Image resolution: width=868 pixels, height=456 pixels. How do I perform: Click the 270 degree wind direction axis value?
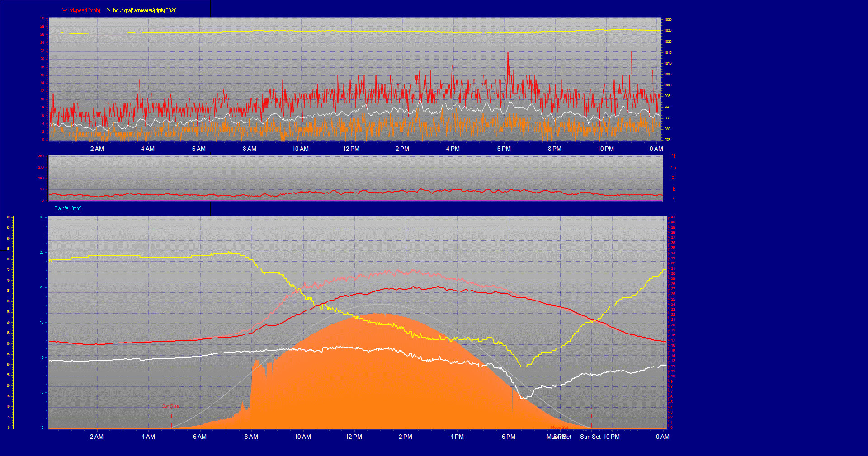click(41, 167)
